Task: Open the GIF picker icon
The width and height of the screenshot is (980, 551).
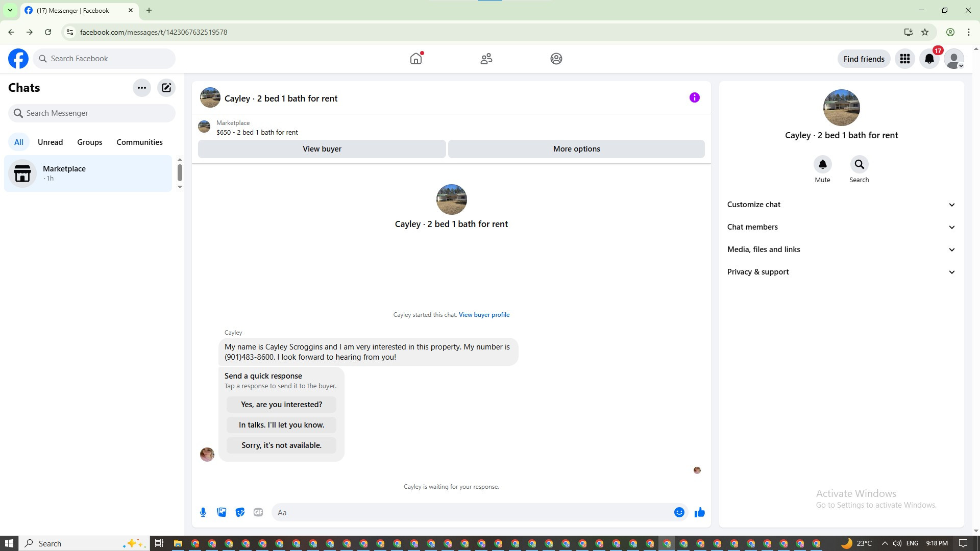Action: (258, 512)
